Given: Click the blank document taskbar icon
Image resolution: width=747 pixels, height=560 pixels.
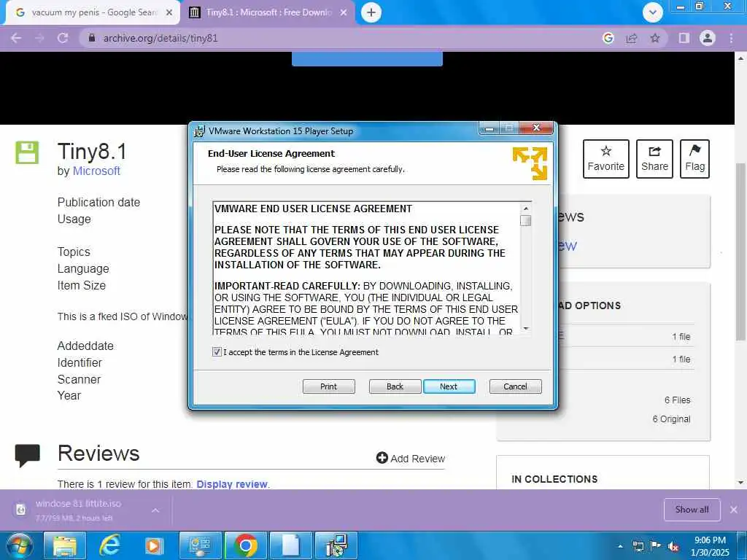Looking at the screenshot, I should click(x=290, y=545).
